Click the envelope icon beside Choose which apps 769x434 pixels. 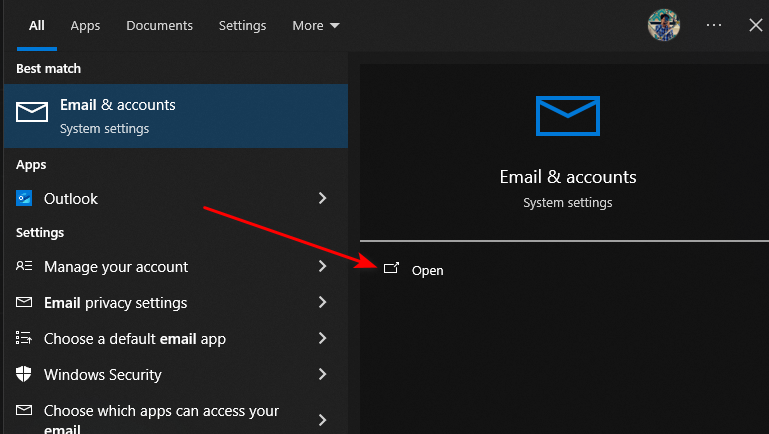pyautogui.click(x=24, y=410)
